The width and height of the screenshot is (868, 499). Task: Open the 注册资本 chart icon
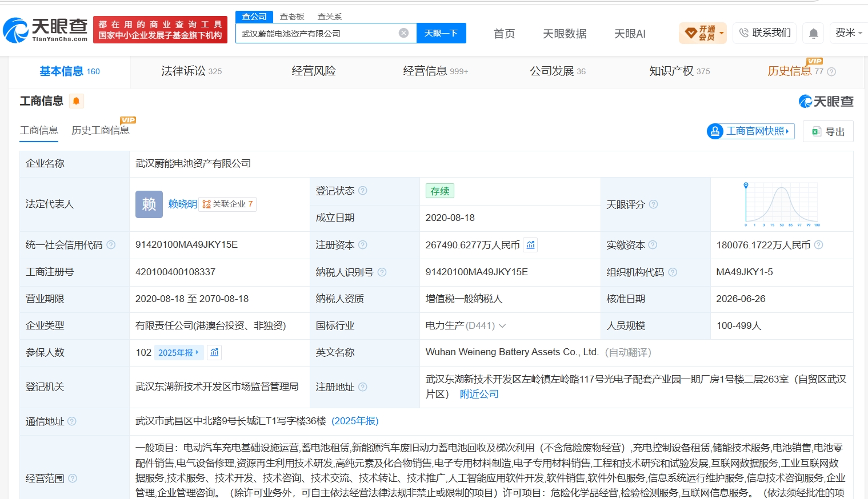531,245
